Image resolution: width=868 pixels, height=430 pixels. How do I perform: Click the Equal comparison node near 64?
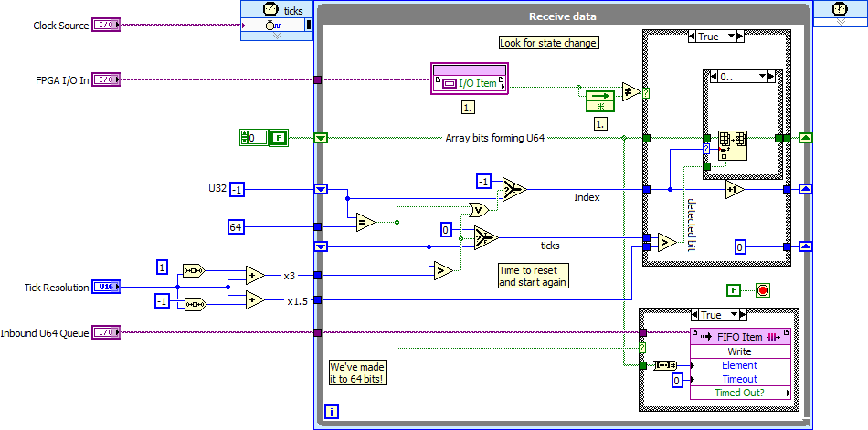365,221
